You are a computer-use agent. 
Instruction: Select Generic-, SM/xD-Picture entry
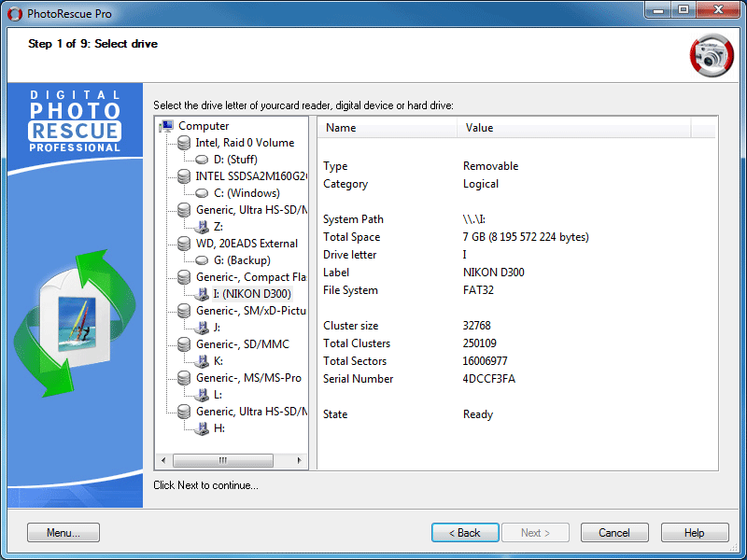[x=250, y=311]
